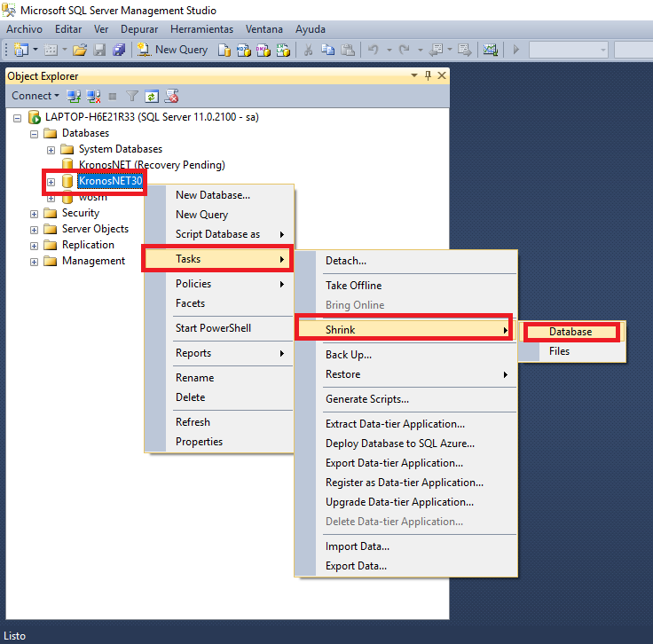Click the New Query toolbar button
653x644 pixels.
click(172, 50)
